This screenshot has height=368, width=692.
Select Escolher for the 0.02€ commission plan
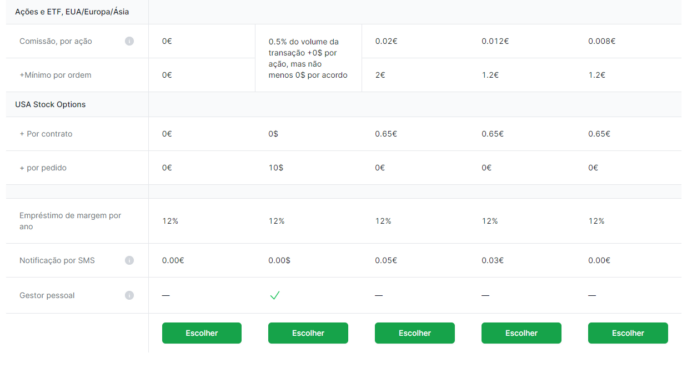click(414, 333)
